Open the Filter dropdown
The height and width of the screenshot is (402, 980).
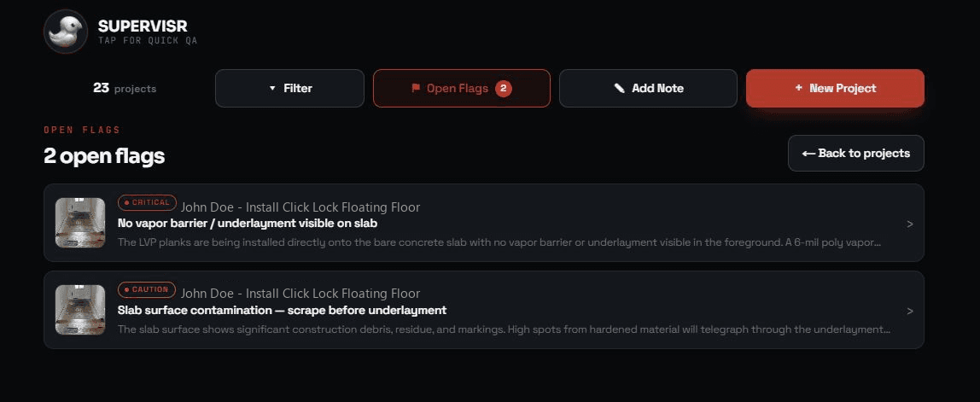click(290, 88)
